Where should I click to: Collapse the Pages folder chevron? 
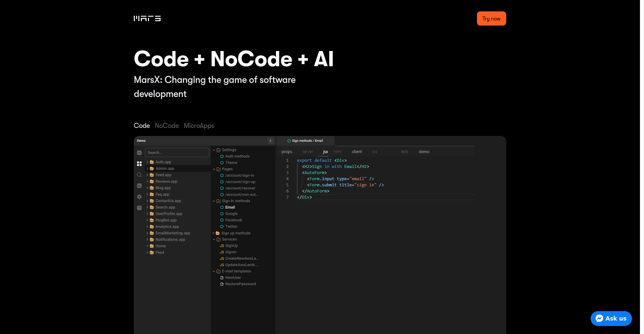coord(214,169)
